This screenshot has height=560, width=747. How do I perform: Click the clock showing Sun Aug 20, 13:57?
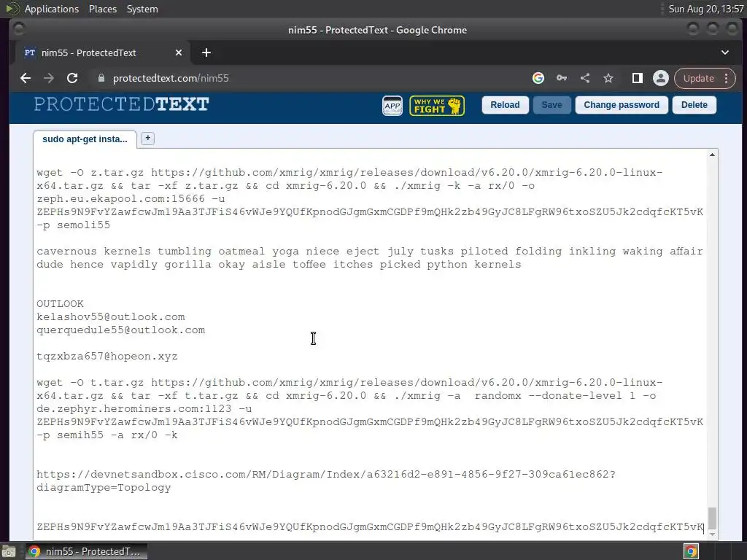click(x=706, y=9)
